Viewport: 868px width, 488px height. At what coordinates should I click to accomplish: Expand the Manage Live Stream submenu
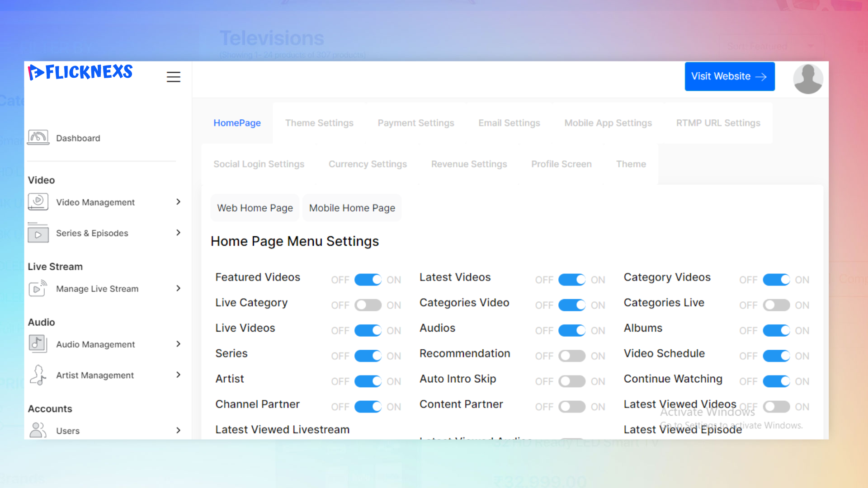point(178,288)
